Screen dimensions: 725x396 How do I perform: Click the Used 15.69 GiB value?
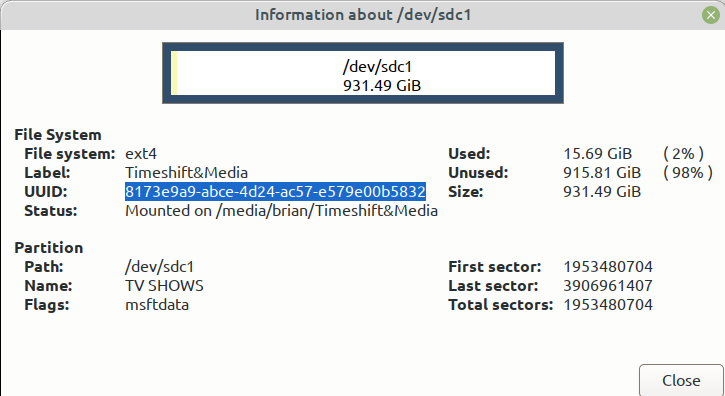(x=597, y=154)
